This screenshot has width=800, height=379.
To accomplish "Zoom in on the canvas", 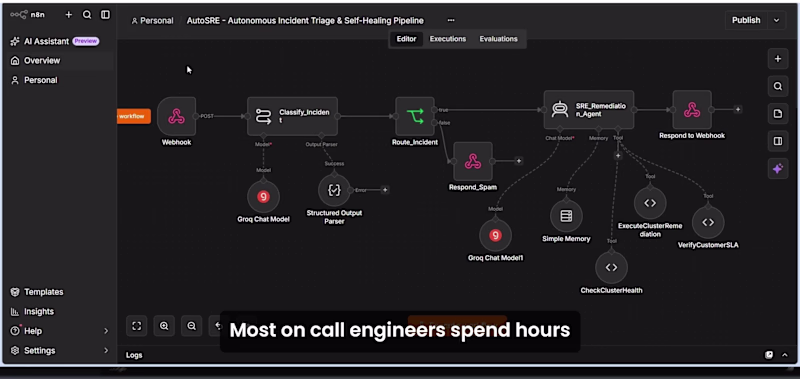I will (164, 326).
